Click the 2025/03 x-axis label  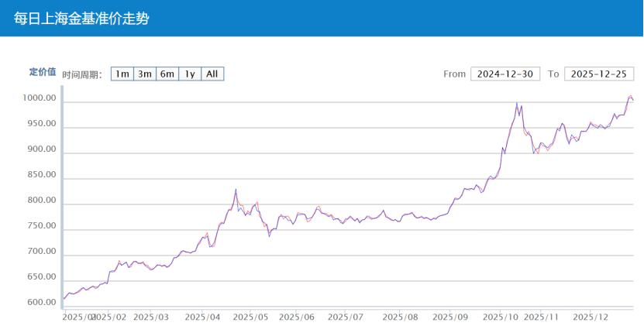coord(150,317)
